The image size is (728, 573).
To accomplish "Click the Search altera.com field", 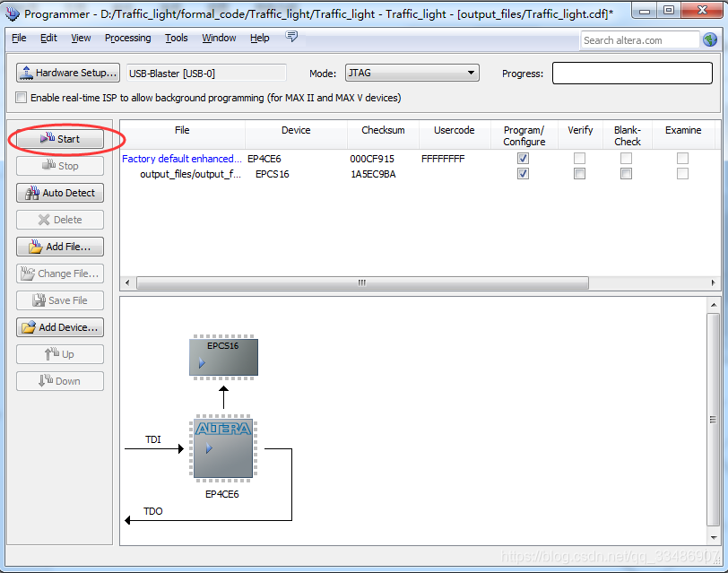I will tap(640, 40).
